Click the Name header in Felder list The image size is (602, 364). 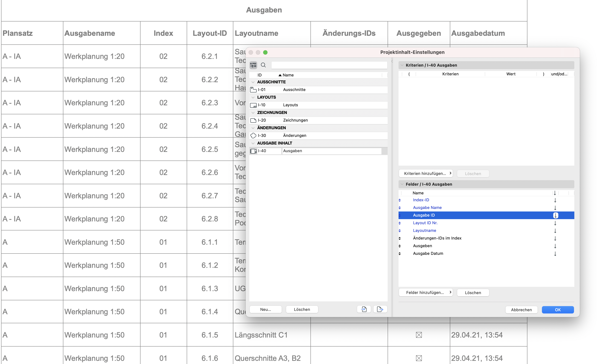tap(418, 193)
